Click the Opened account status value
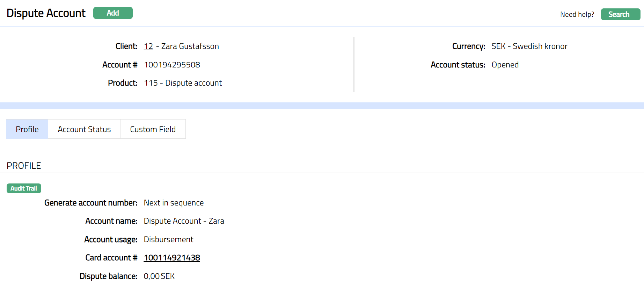Screen dimensions: 644x282 [x=505, y=65]
